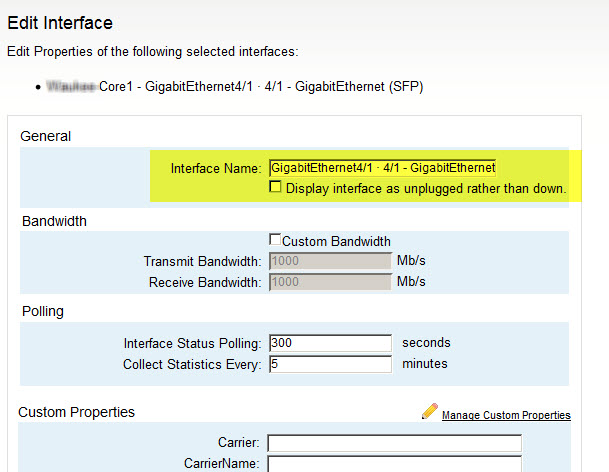Select the Collect Statistics Every field

(329, 364)
